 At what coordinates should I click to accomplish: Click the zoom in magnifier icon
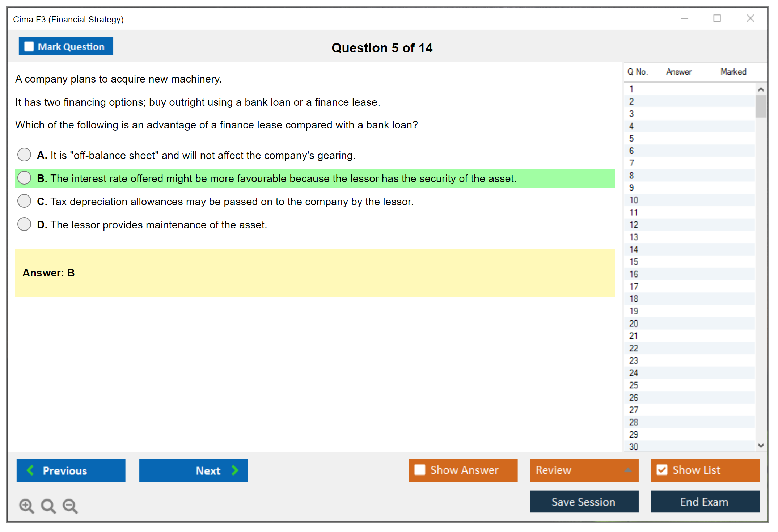26,506
